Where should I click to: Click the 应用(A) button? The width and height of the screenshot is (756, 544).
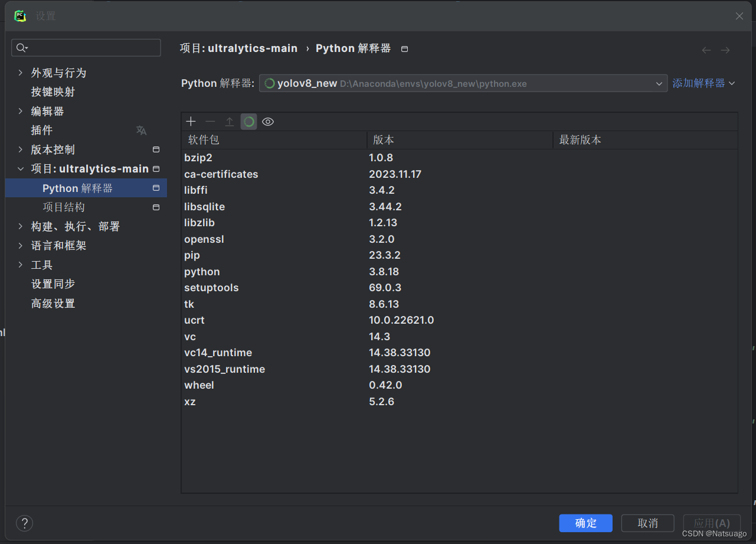click(712, 523)
